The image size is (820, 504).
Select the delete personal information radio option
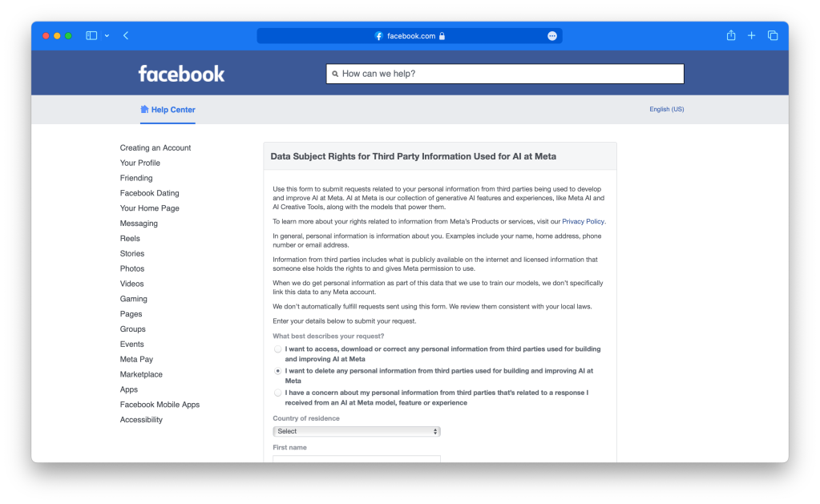(x=278, y=372)
